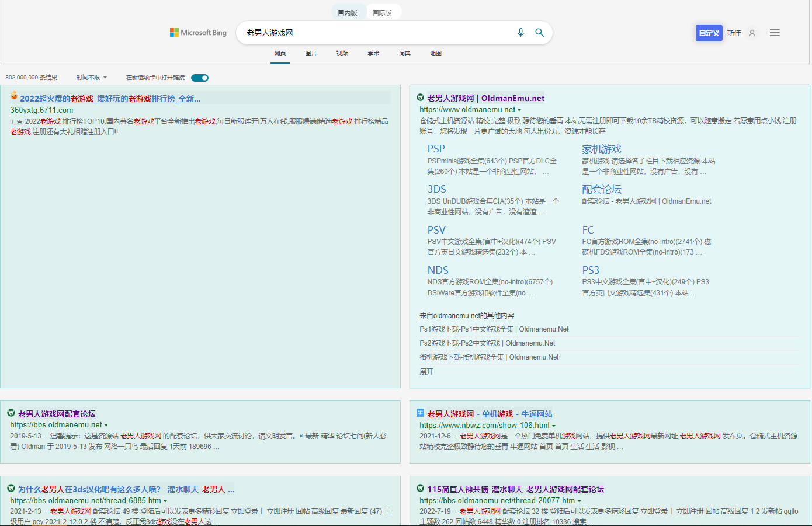Expand the arrow next to thread-6885.htm URL

click(x=165, y=501)
